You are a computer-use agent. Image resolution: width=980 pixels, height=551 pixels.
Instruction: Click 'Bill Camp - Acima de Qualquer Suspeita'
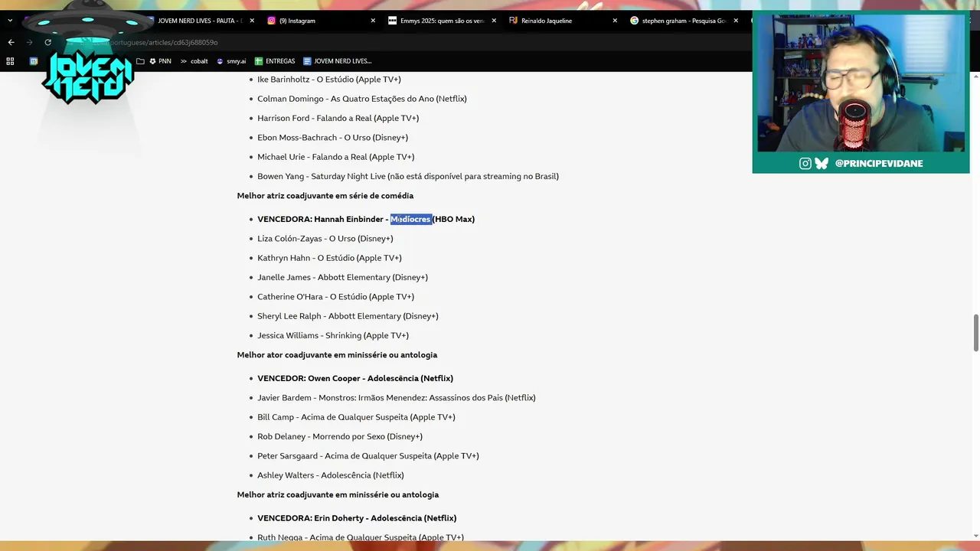tap(356, 417)
